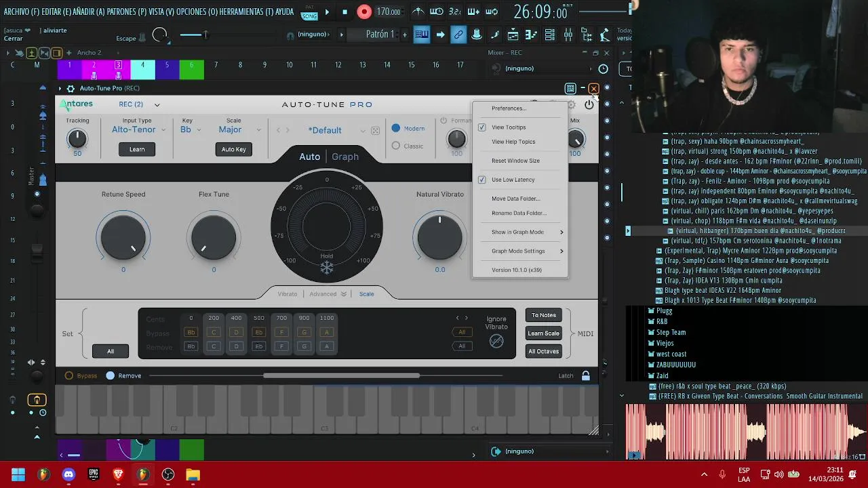Choose Move Data Folder... menu item
Image resolution: width=868 pixels, height=488 pixels.
516,199
